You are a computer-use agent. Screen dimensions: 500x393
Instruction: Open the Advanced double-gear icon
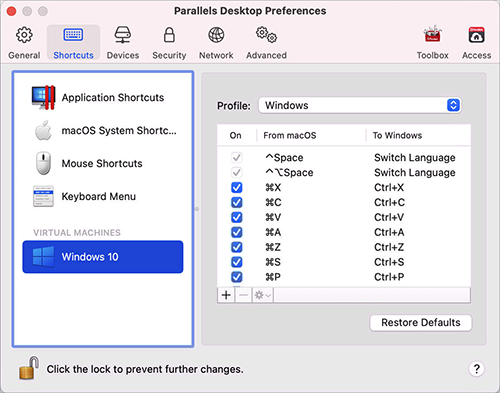(266, 35)
